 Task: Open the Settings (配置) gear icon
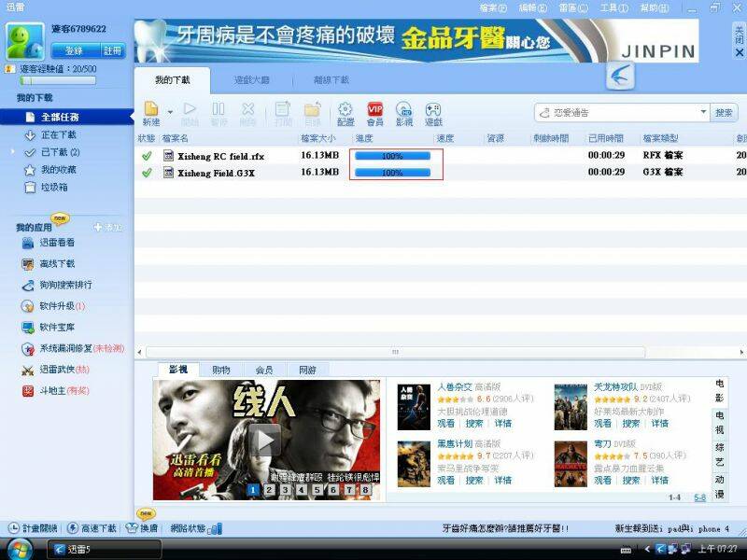point(345,109)
